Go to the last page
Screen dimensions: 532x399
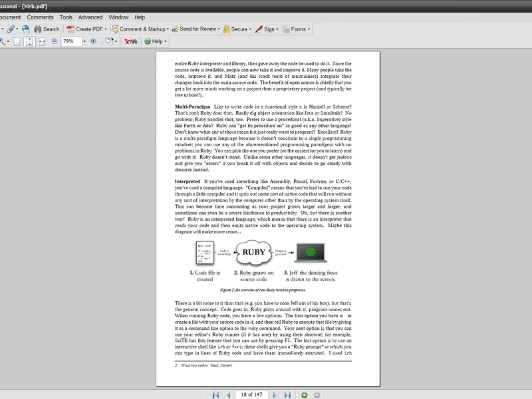(x=287, y=395)
